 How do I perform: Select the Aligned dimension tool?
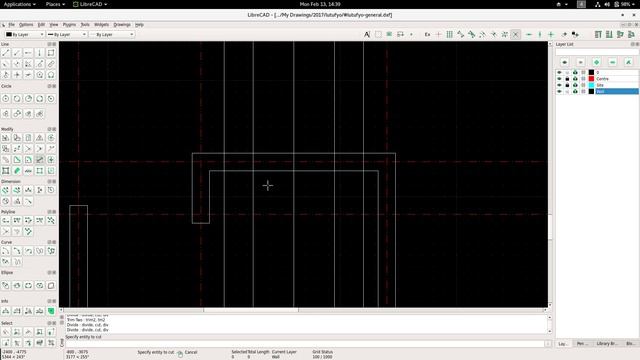[6, 190]
